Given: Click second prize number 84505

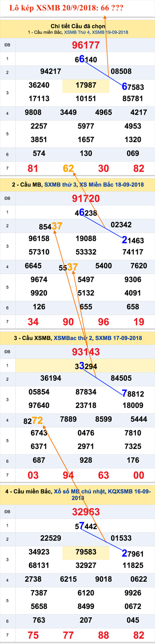Looking at the screenshot, I should pos(121,378).
